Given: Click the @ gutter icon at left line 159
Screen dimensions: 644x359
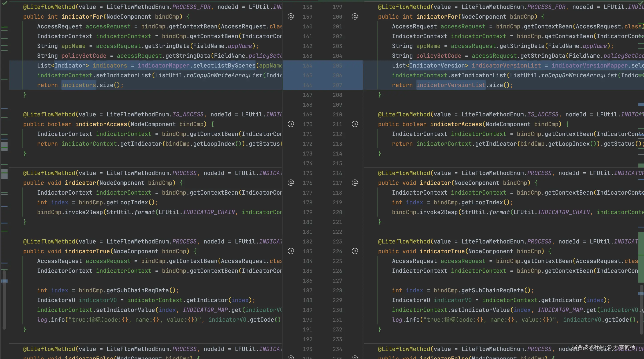Looking at the screenshot, I should (291, 16).
